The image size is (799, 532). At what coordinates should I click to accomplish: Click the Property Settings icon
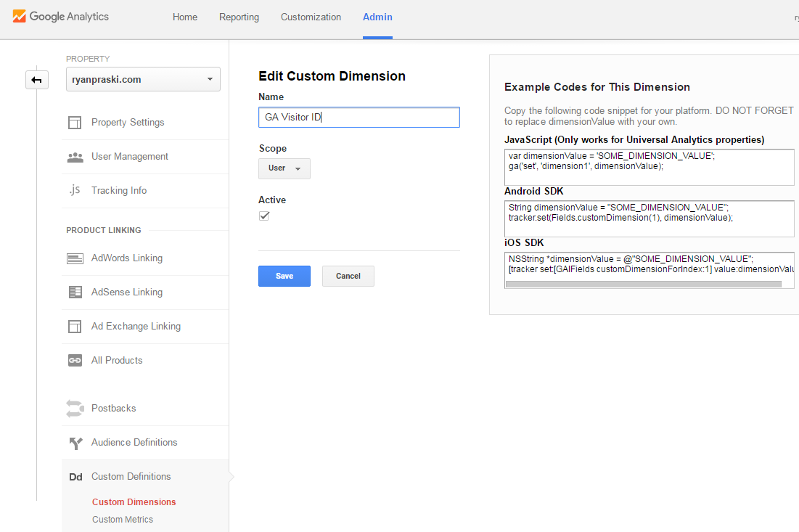tap(75, 123)
